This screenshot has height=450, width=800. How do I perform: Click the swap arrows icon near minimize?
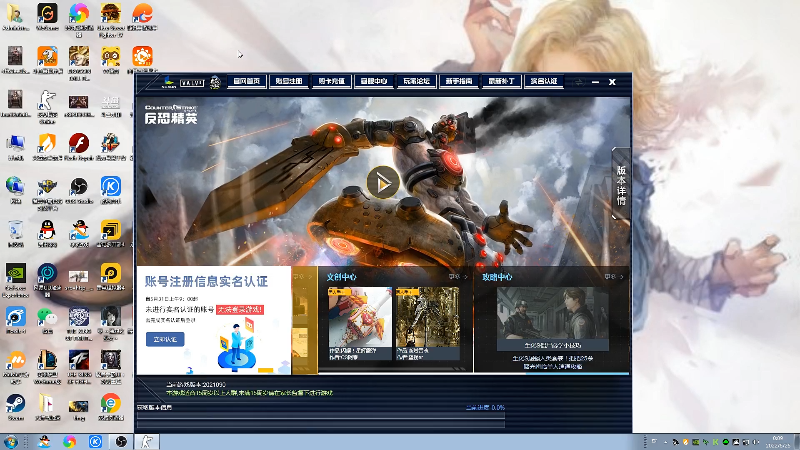[x=578, y=82]
